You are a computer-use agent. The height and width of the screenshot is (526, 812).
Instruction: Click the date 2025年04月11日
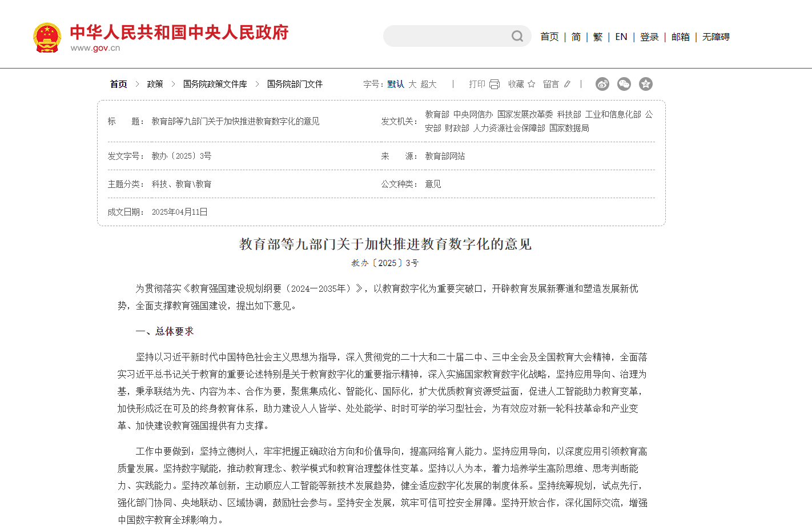(179, 212)
